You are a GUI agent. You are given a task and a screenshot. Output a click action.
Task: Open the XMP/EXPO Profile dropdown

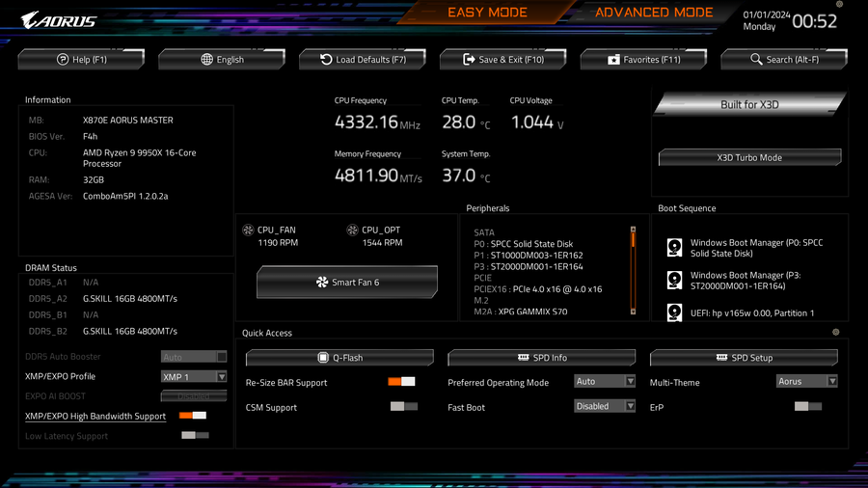pyautogui.click(x=194, y=376)
